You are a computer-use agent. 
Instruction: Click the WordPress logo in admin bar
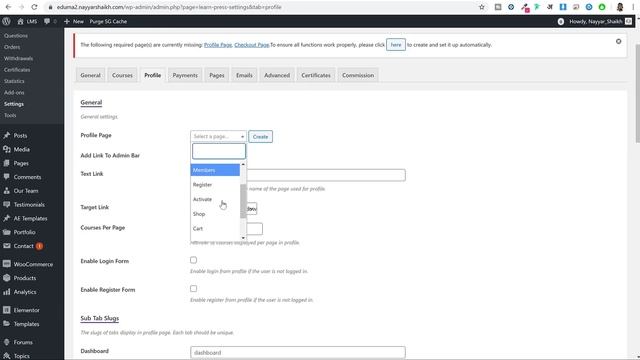pos(6,21)
